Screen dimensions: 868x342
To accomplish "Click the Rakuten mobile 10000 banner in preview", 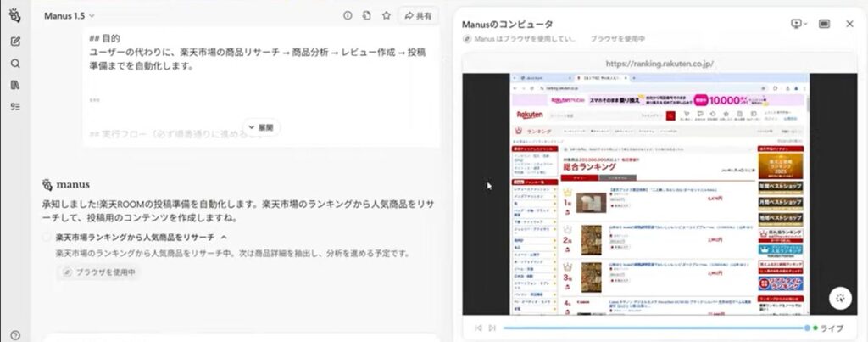I will coord(658,100).
